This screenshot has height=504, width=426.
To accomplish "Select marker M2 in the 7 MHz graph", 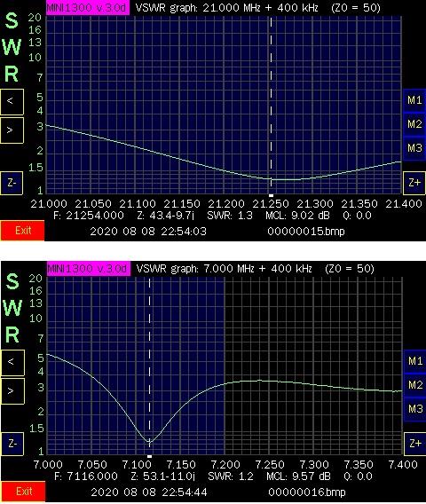I will click(x=414, y=385).
